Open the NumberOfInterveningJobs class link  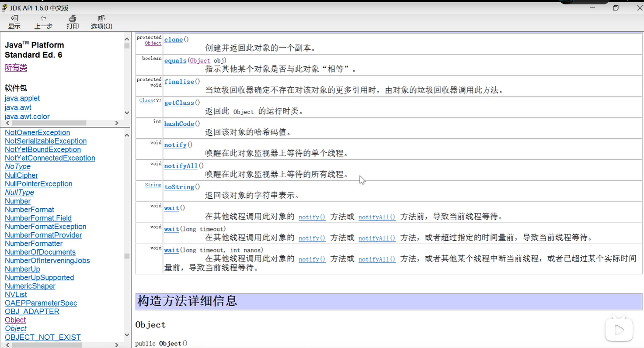47,261
